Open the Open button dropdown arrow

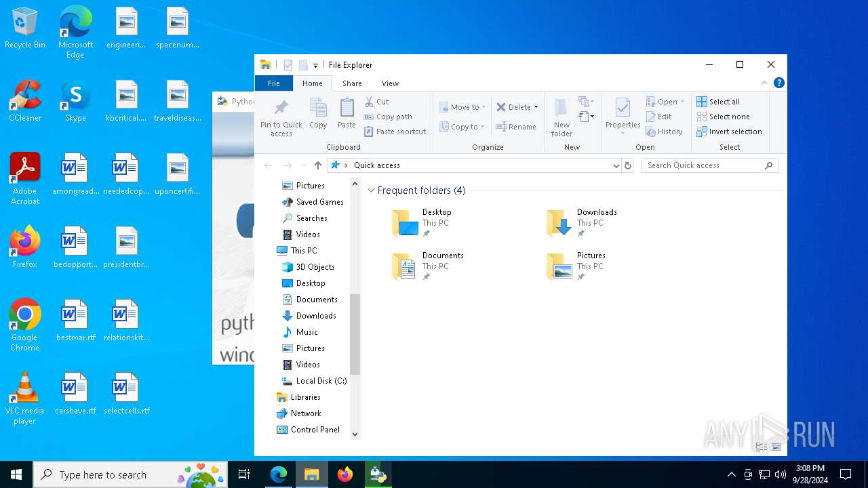point(682,102)
